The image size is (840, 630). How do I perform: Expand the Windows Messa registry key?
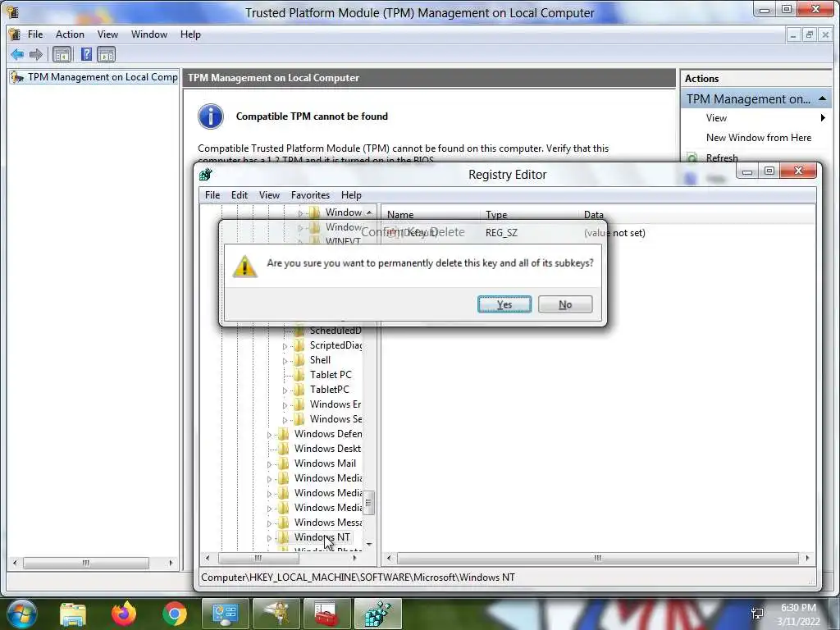coord(269,523)
